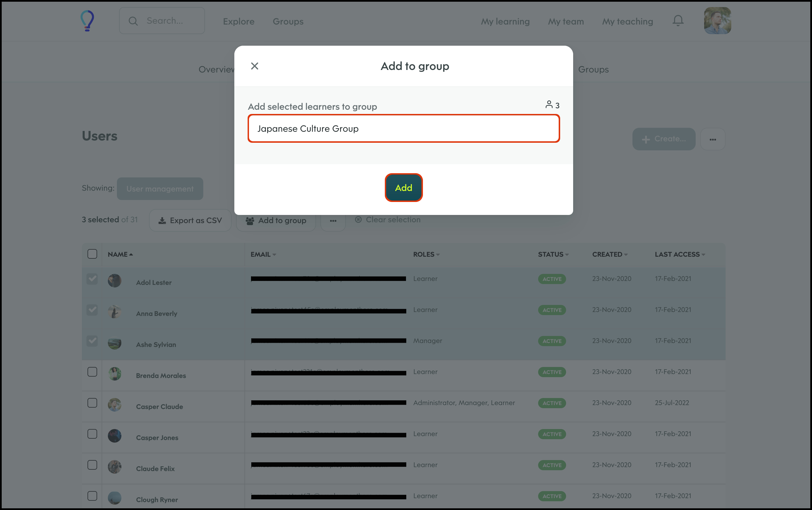This screenshot has width=812, height=510.
Task: Click Brenda Morales' avatar
Action: click(x=114, y=373)
